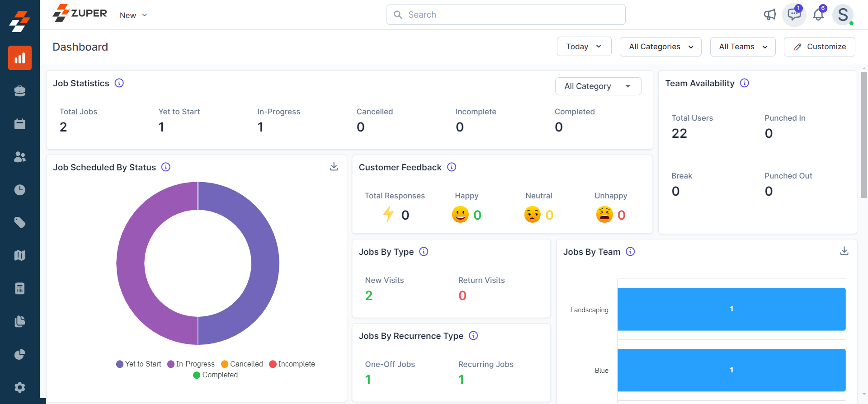Open the All Categories filter dropdown
Image resolution: width=868 pixels, height=404 pixels.
(660, 47)
